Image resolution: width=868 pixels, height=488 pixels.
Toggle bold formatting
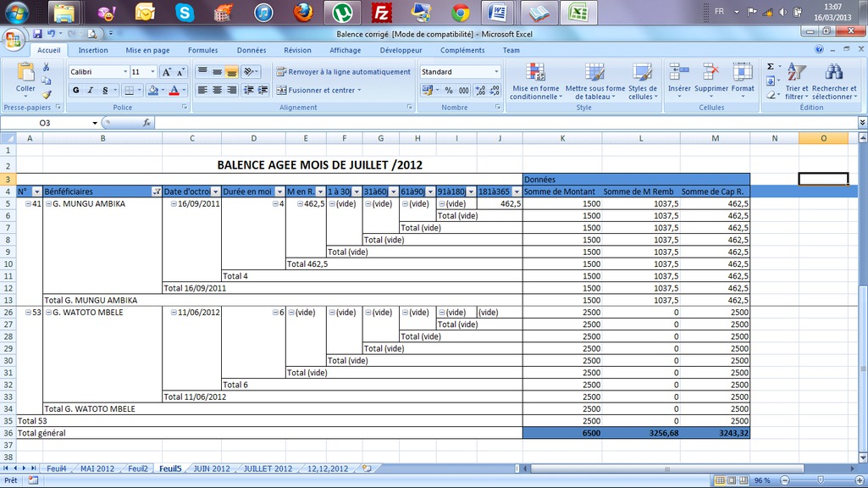click(75, 91)
